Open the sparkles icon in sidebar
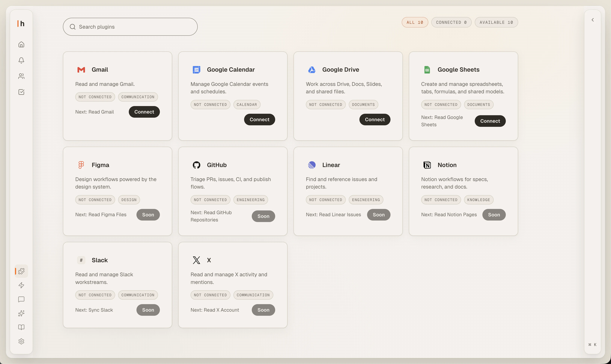The width and height of the screenshot is (611, 364). tap(21, 313)
